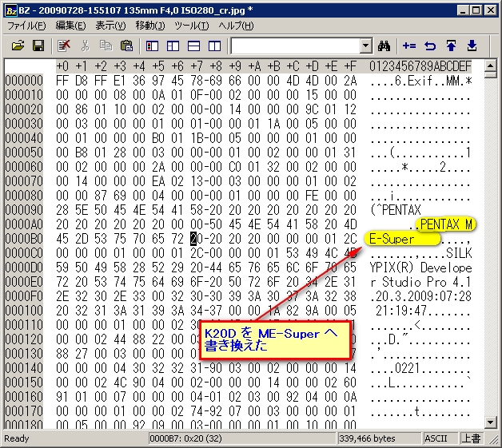Select address row 000000

click(24, 81)
